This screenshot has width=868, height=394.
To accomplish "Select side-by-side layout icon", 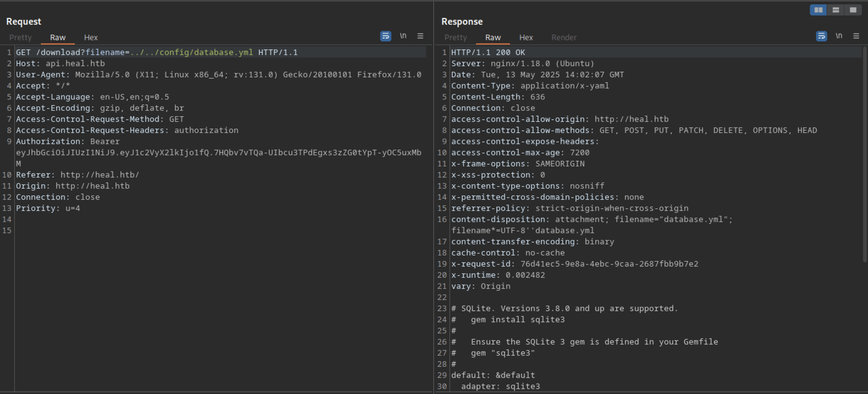I will pos(818,10).
